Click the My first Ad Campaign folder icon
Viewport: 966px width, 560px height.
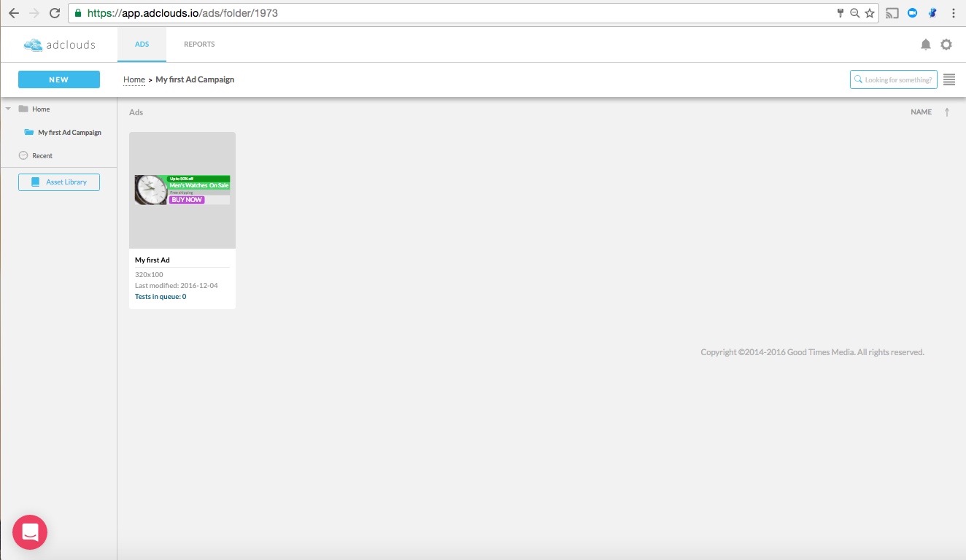pyautogui.click(x=29, y=132)
